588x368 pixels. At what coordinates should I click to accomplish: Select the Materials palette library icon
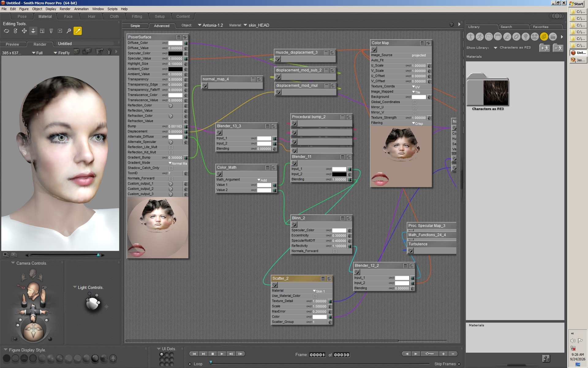[x=544, y=37]
